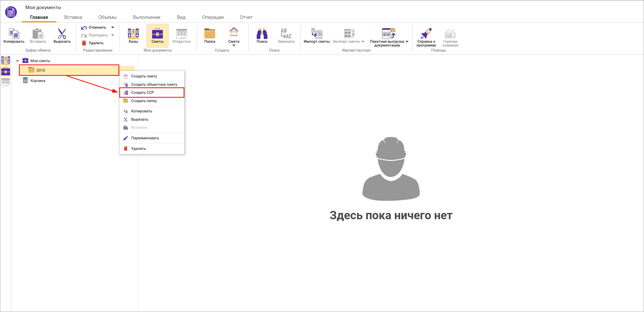The height and width of the screenshot is (312, 644).
Task: Collapse the Мои сметы tree node
Action: [18, 61]
